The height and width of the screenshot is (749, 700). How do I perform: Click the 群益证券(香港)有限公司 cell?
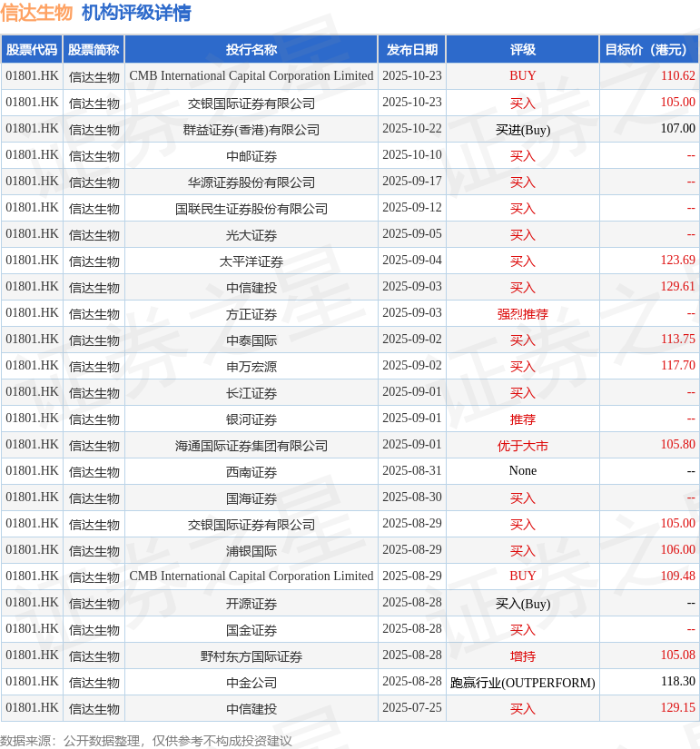(251, 130)
